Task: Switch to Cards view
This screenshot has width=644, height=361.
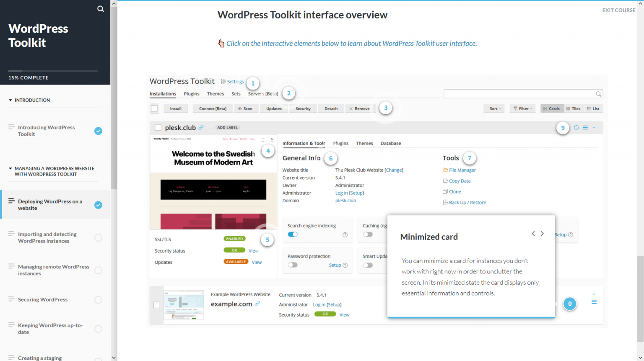Action: [x=552, y=108]
